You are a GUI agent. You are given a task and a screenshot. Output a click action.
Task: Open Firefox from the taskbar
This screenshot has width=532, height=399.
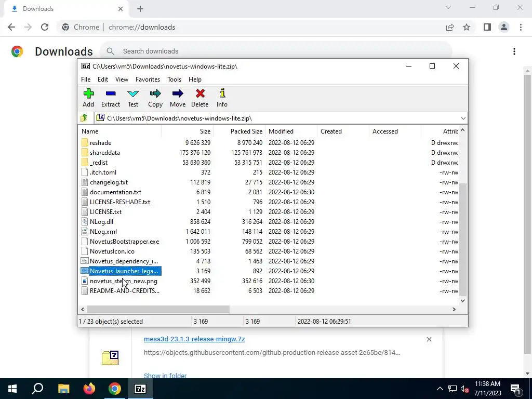coord(89,389)
